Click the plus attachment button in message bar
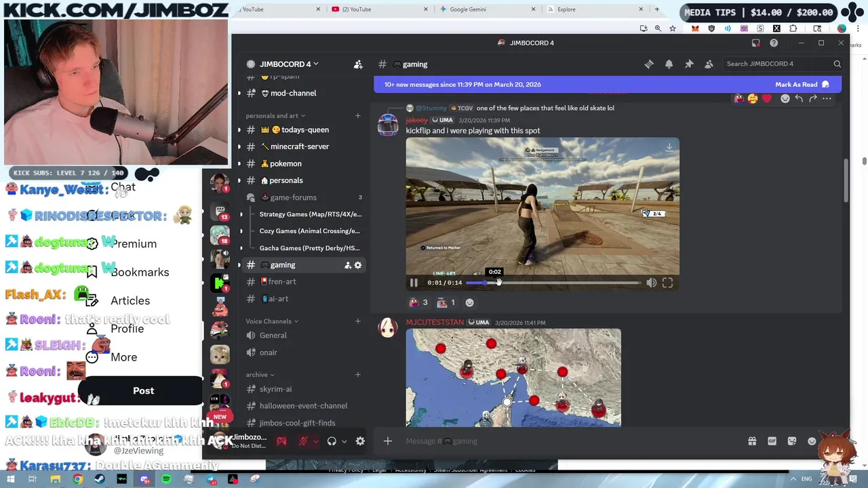 (x=388, y=441)
